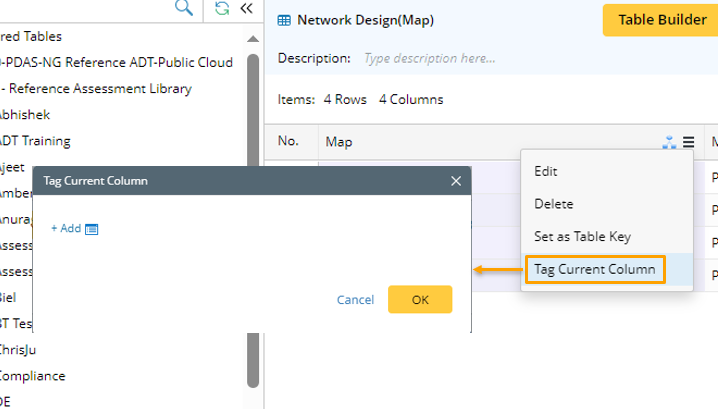Collapse the left panel with double chevron
This screenshot has width=718, height=409.
(x=245, y=8)
